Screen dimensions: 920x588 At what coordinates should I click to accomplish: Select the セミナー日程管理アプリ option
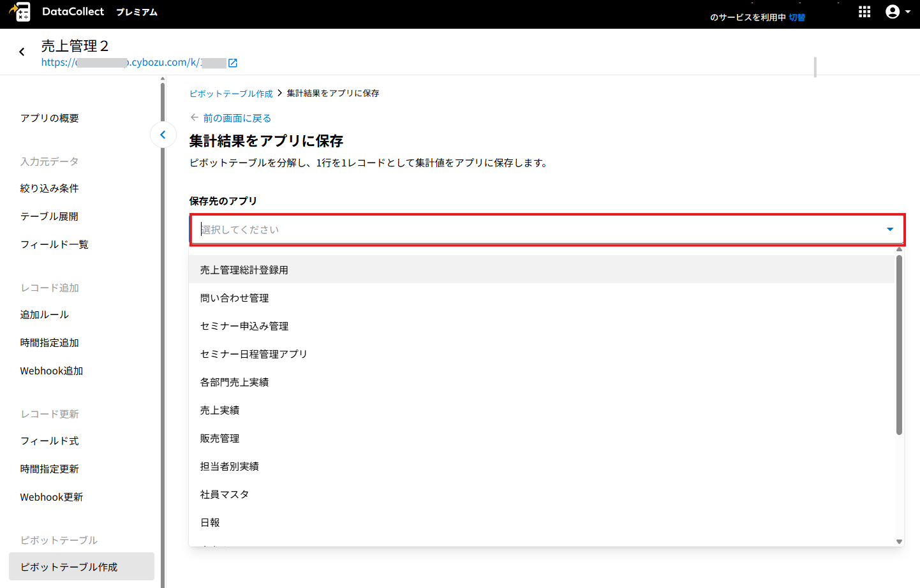(x=253, y=354)
